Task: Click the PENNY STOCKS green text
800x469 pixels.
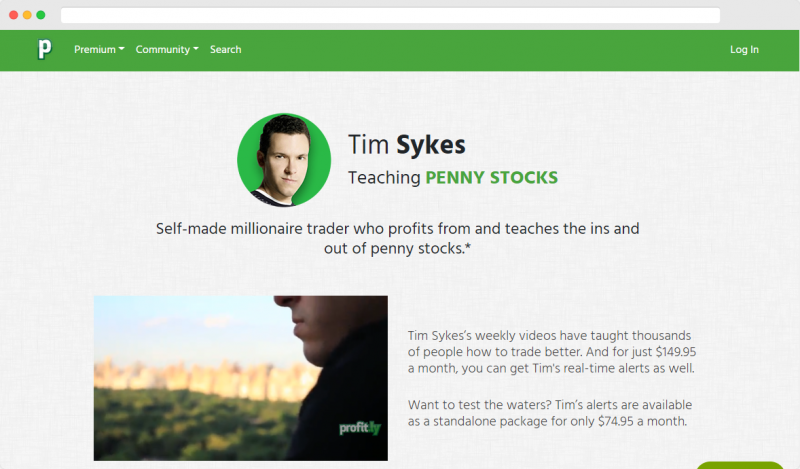Action: 491,178
